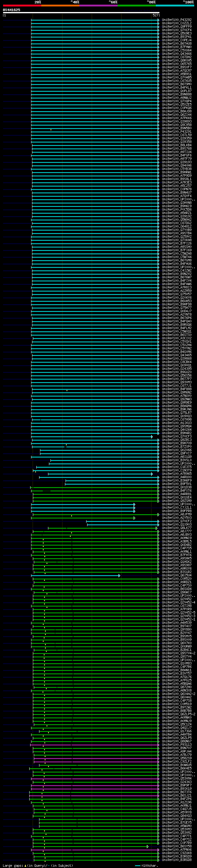The image size is (197, 868).
Task: Open hit UniRef100_C7J2L1
Action: [x=176, y=507]
